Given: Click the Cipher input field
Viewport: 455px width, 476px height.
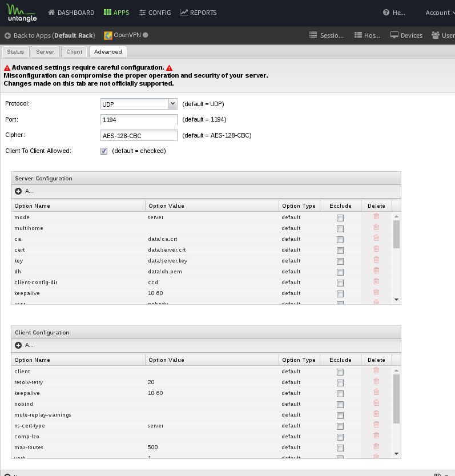Looking at the screenshot, I should click(139, 135).
